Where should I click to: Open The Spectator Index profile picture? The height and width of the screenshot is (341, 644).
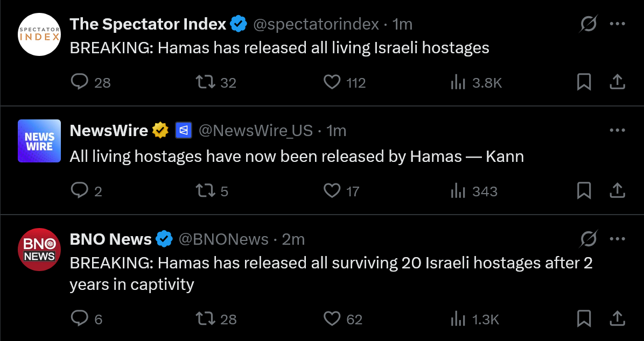pyautogui.click(x=39, y=34)
